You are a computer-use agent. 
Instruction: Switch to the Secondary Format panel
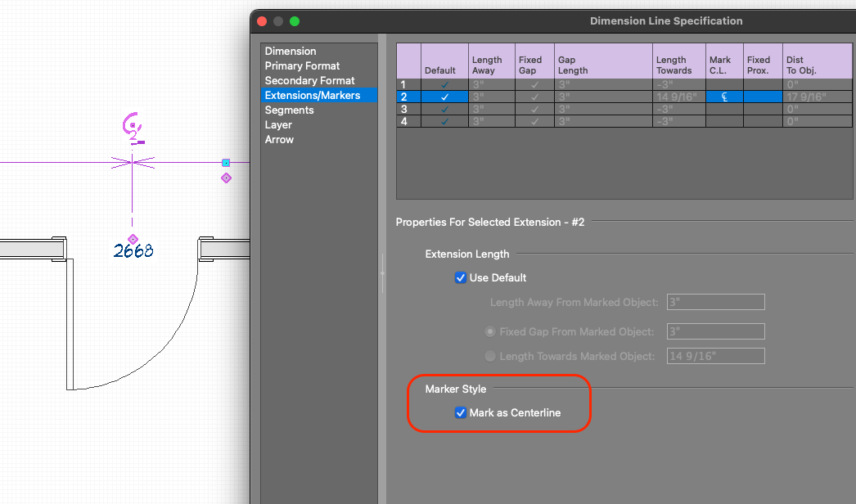click(x=309, y=80)
